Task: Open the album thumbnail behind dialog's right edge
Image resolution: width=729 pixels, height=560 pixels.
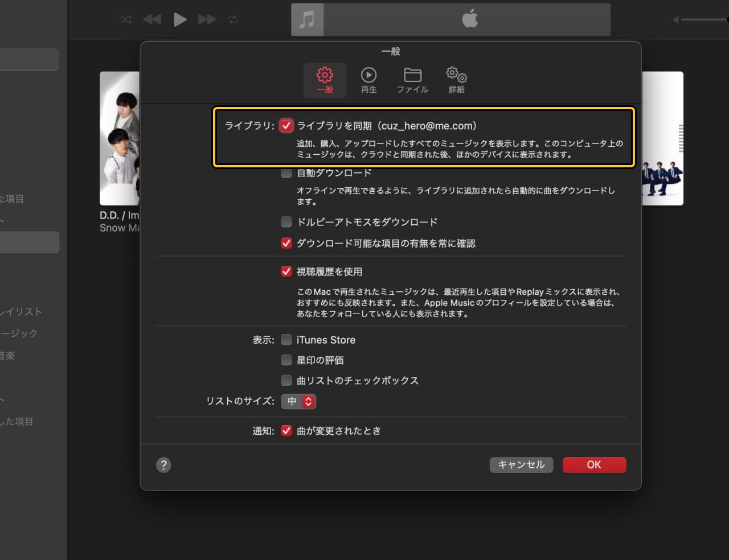Action: pyautogui.click(x=662, y=138)
